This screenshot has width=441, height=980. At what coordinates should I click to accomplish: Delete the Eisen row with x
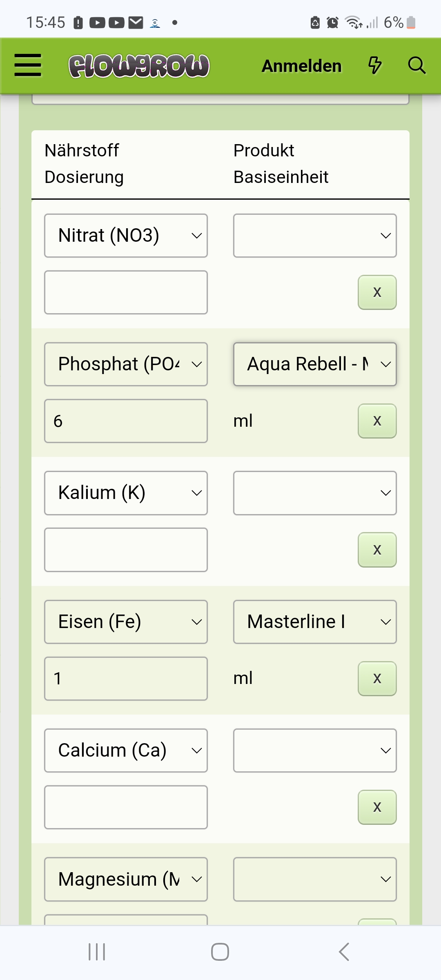(x=377, y=679)
